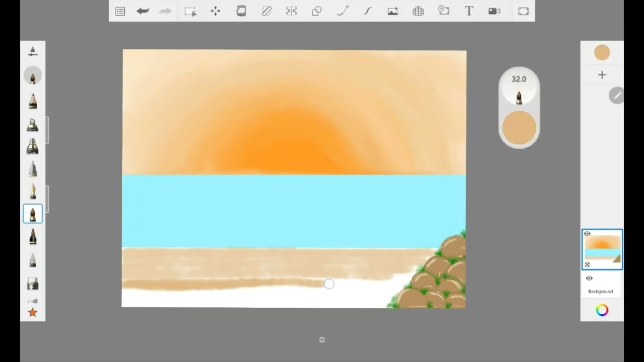Redo with the forward arrow
The width and height of the screenshot is (644, 362).
point(165,11)
